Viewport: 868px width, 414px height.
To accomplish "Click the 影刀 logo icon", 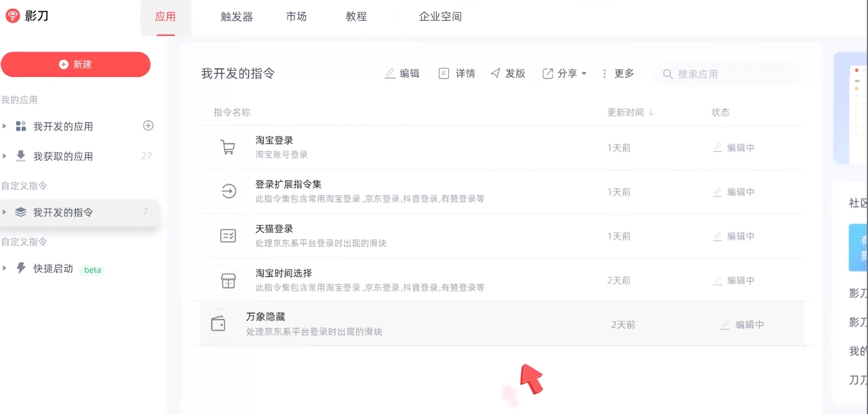I will pyautogui.click(x=12, y=16).
